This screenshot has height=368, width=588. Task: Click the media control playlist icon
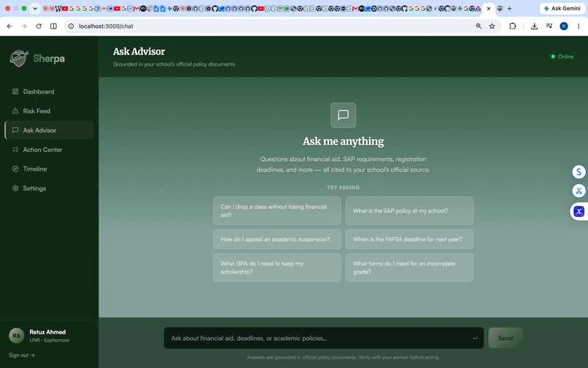[549, 26]
